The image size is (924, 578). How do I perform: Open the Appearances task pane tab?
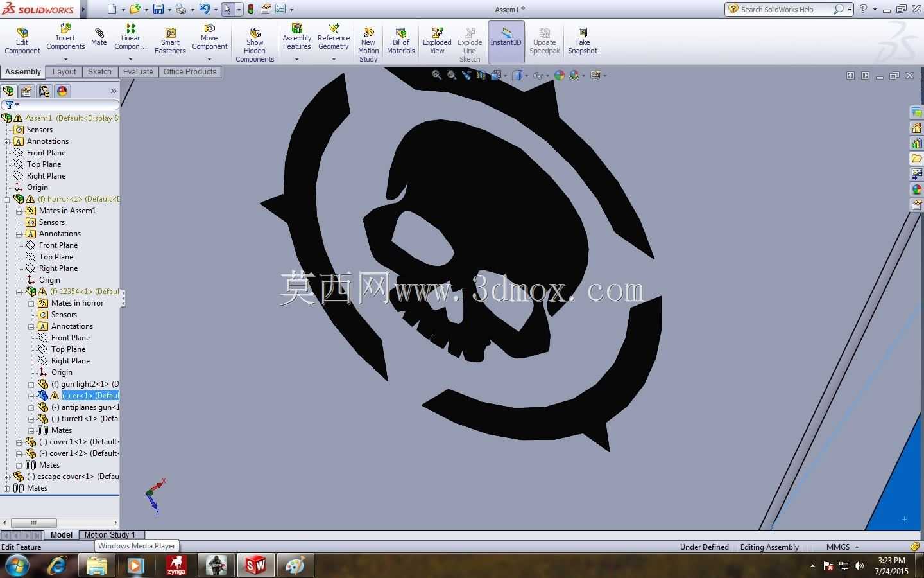point(917,189)
